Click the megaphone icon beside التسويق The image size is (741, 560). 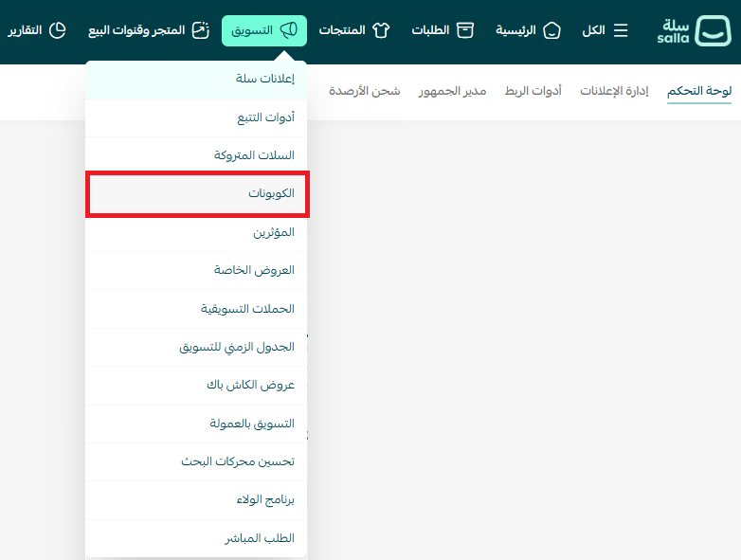pos(289,30)
